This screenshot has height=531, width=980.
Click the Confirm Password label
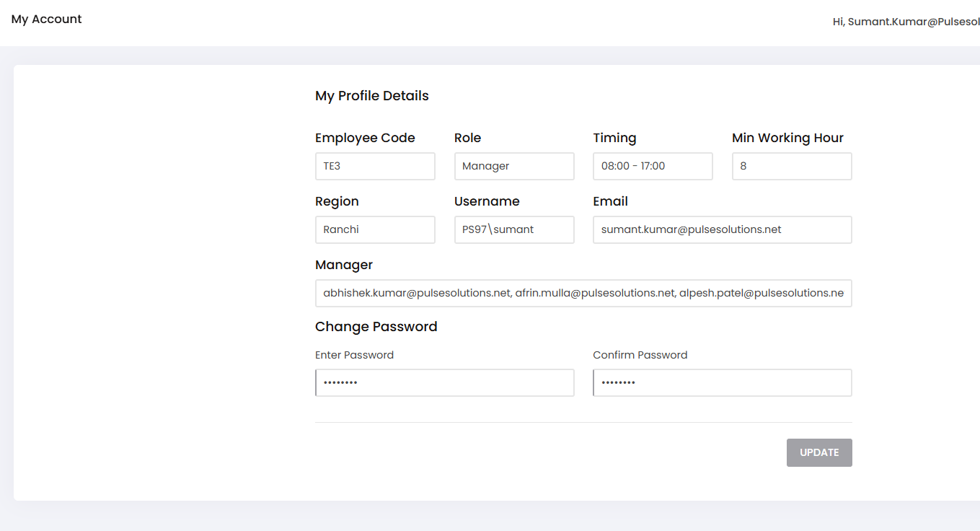pyautogui.click(x=640, y=355)
